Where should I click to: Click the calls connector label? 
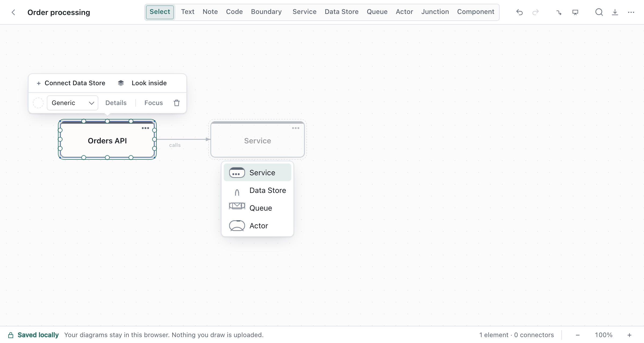click(175, 145)
